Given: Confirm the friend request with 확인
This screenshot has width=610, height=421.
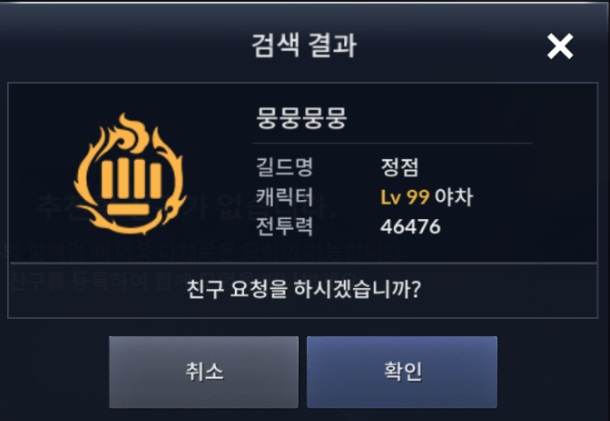Looking at the screenshot, I should pos(402,372).
